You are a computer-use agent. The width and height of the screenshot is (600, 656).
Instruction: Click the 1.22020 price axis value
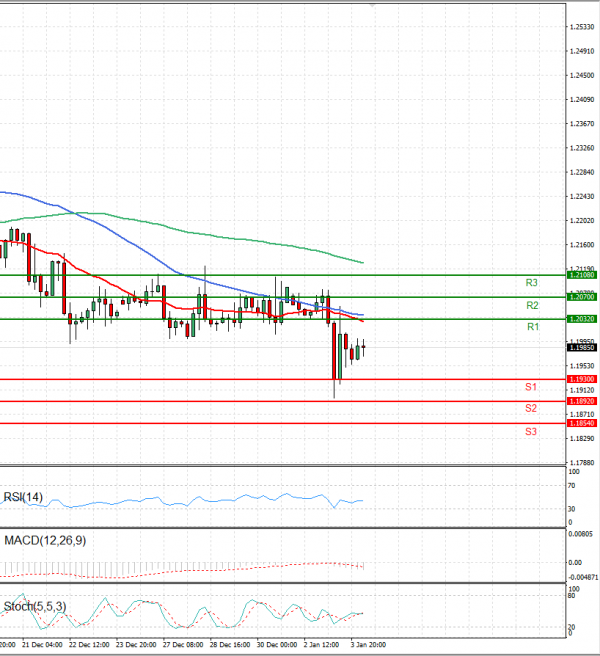[x=582, y=220]
